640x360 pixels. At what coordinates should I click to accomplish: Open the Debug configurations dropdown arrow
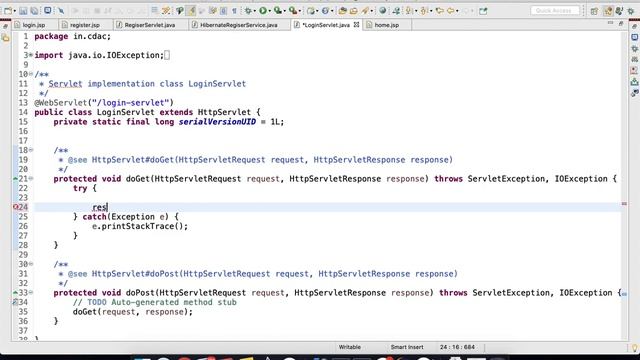[254, 11]
